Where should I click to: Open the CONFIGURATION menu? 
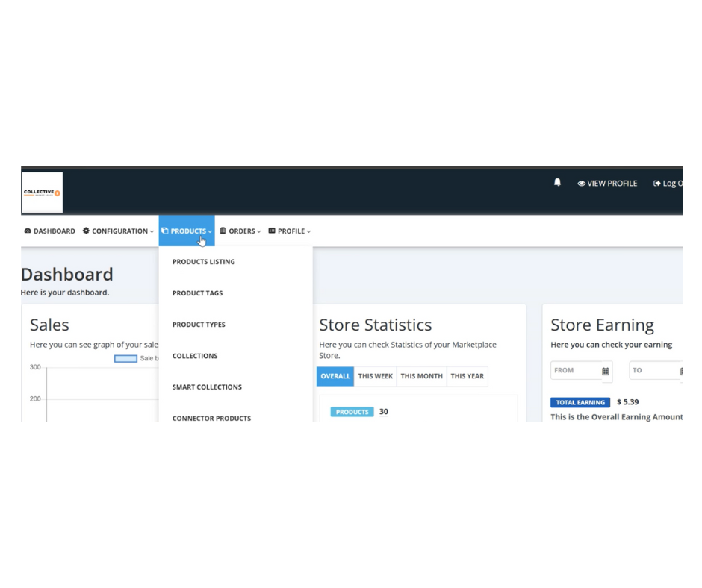tap(118, 231)
